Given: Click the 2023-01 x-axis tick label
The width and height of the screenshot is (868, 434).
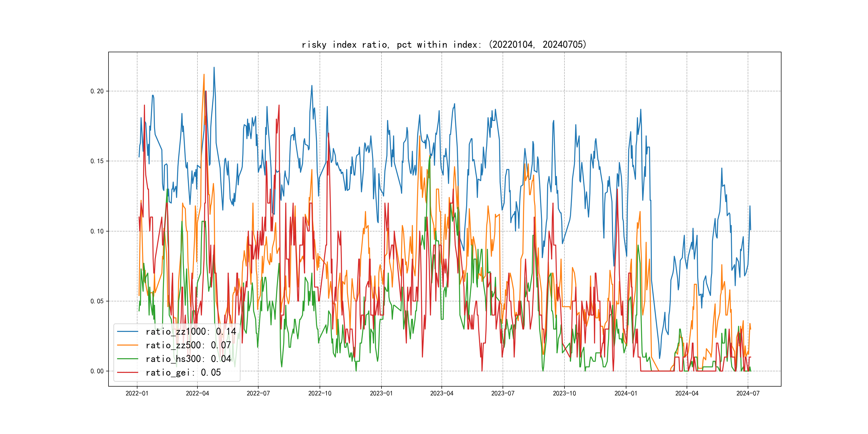Looking at the screenshot, I should point(381,393).
